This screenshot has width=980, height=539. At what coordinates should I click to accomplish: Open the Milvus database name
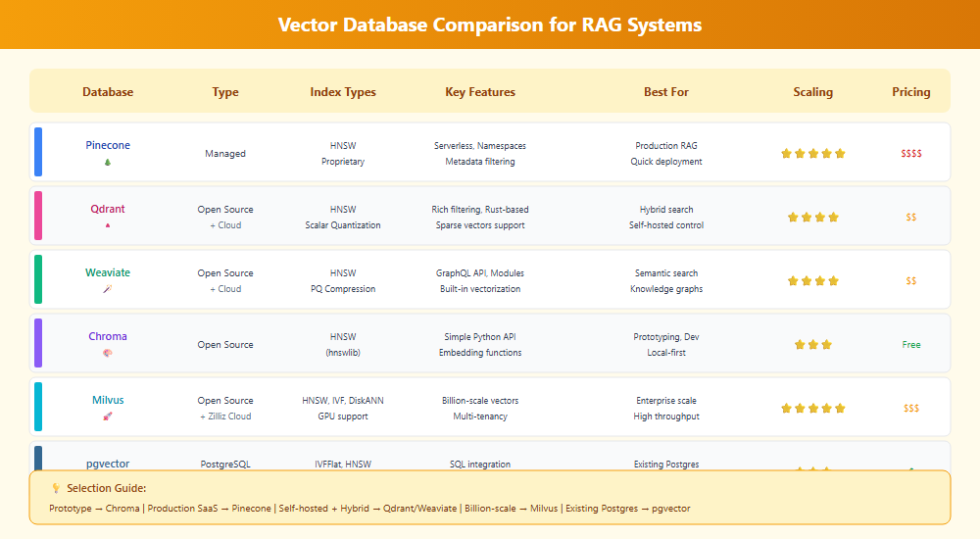point(108,400)
